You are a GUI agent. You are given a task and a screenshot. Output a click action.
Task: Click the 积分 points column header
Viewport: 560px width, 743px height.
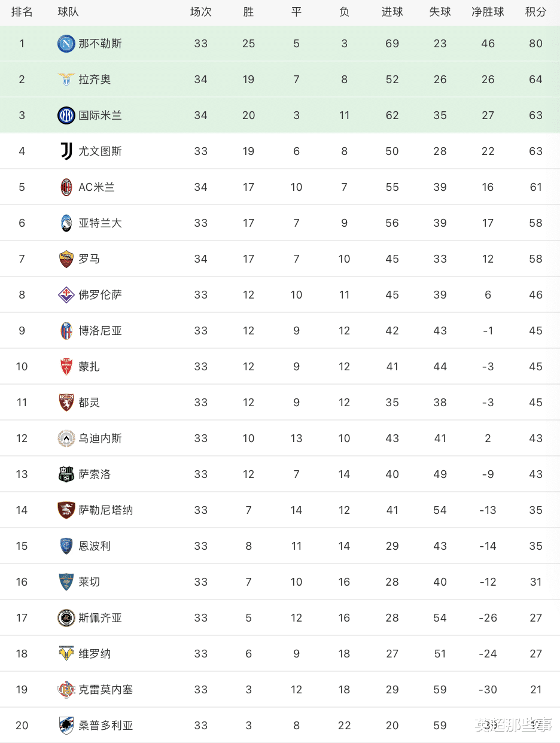(535, 12)
